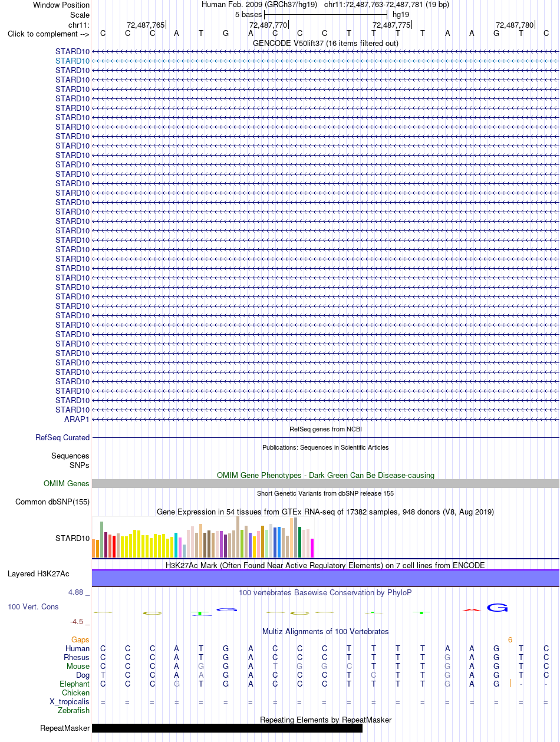Open Repeating Elements by RepeatMasker title
The width and height of the screenshot is (560, 742).
(325, 720)
